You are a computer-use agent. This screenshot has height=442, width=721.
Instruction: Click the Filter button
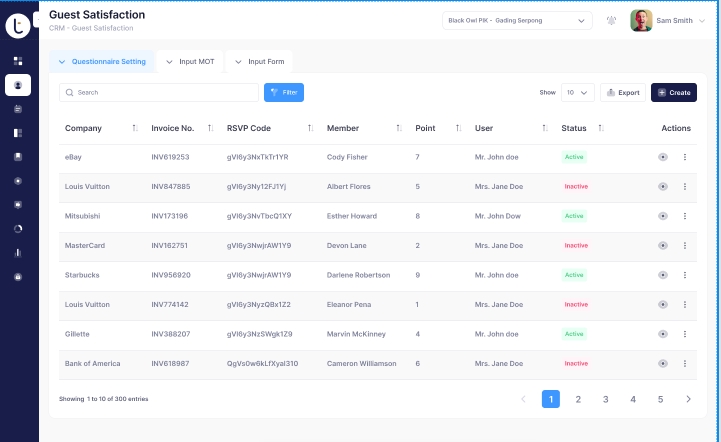(284, 92)
